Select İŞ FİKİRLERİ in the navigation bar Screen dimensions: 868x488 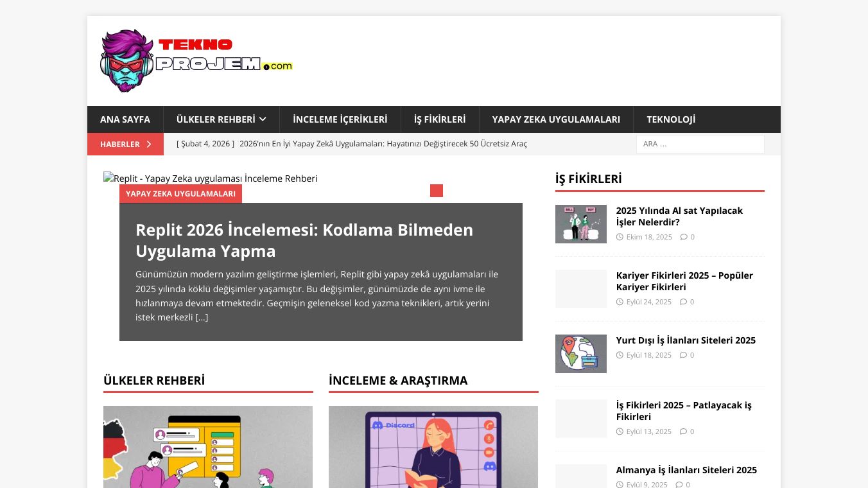coord(440,119)
